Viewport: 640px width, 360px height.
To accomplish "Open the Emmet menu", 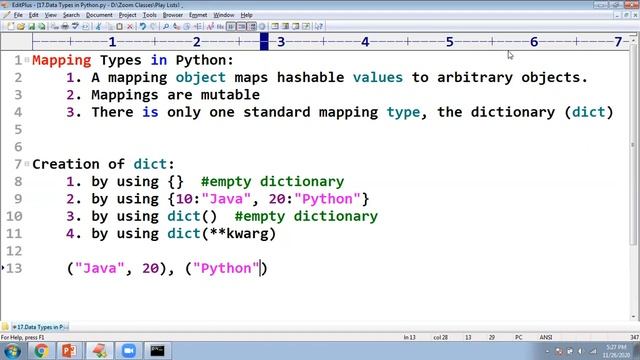I will (198, 15).
